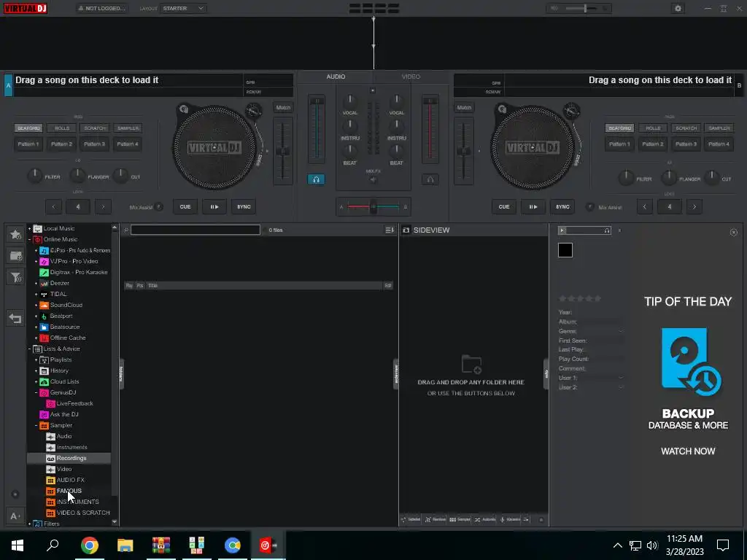Viewport: 747px width, 560px height.
Task: Select SCRATCH pad mode on deck B
Action: coord(686,128)
